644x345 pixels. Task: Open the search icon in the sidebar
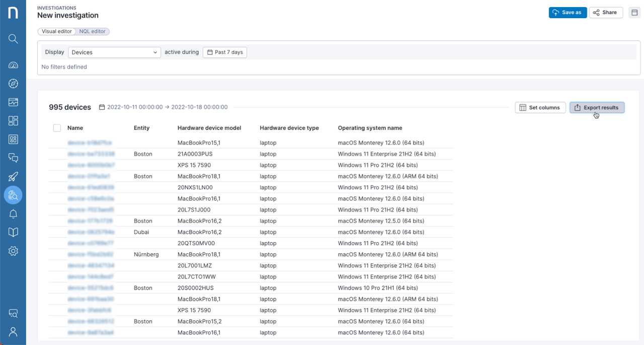point(13,39)
